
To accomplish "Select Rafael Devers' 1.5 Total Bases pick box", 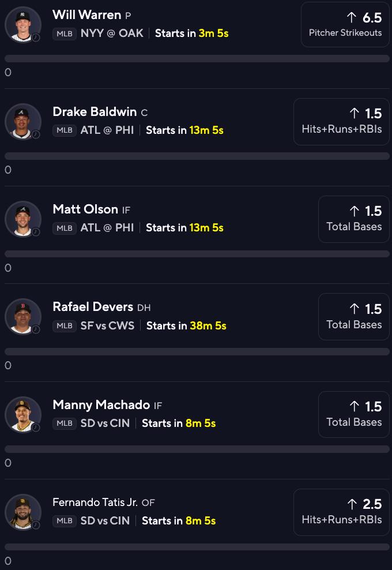I will (x=354, y=316).
